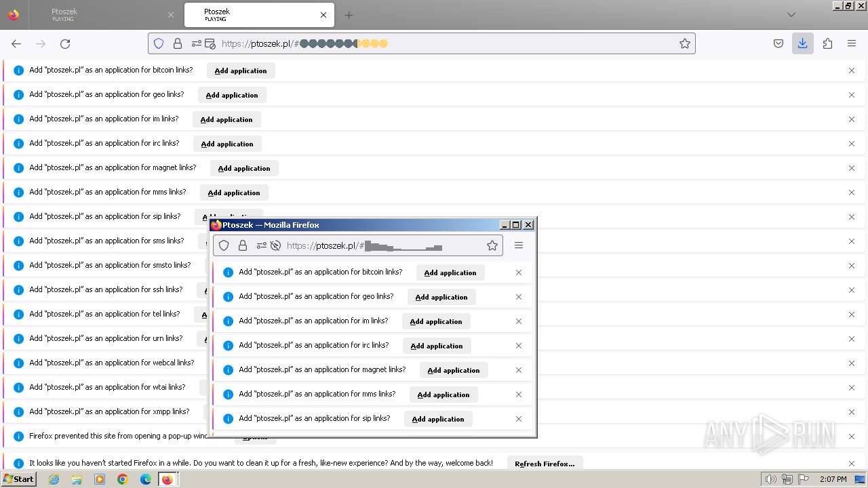Screen dimensions: 868x488
Task: Open padlock site info in popup window
Action: tap(243, 245)
